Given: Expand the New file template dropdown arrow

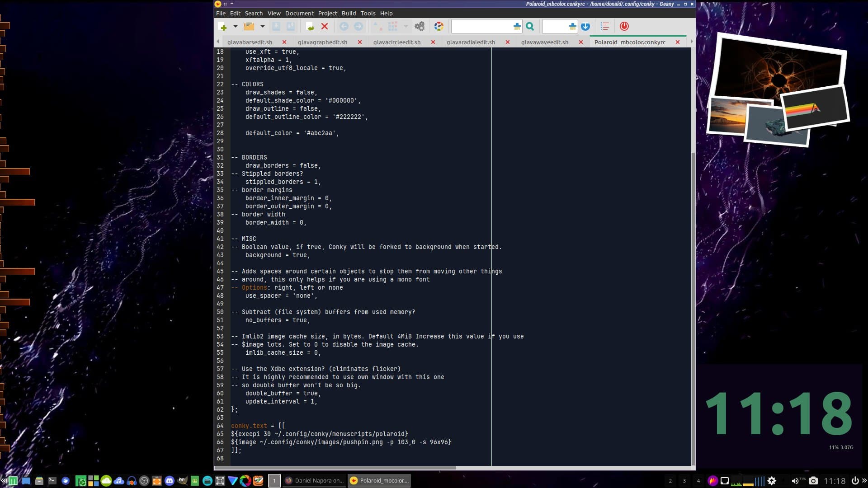Looking at the screenshot, I should (236, 27).
